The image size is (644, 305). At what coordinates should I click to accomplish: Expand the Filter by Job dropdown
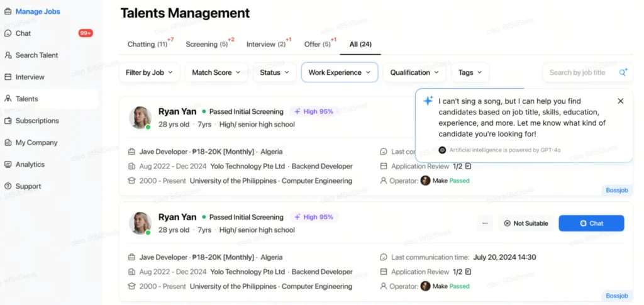tap(149, 72)
